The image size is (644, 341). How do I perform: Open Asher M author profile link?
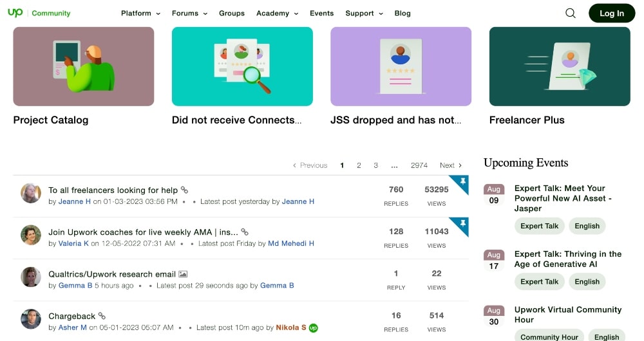tap(72, 327)
